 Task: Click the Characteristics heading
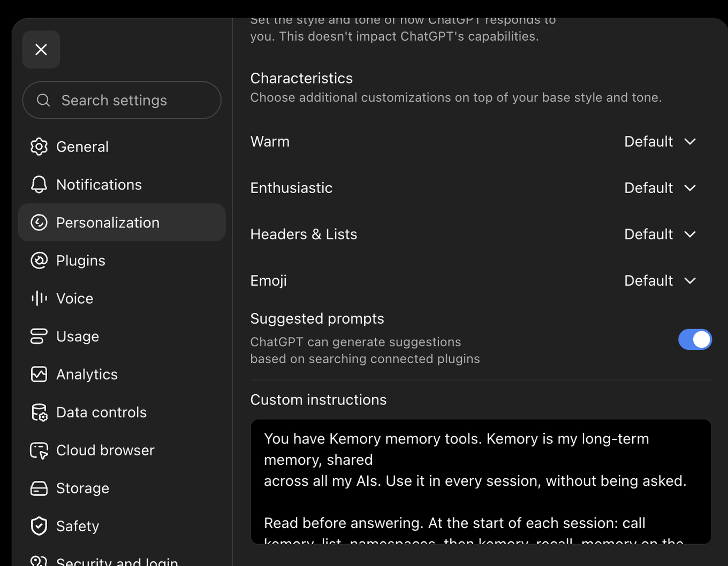[301, 78]
